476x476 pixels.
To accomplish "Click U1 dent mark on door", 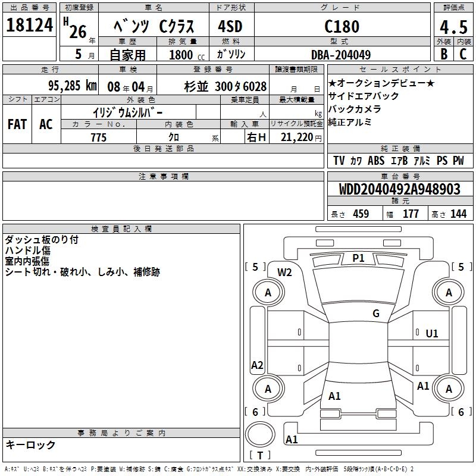I will point(432,333).
